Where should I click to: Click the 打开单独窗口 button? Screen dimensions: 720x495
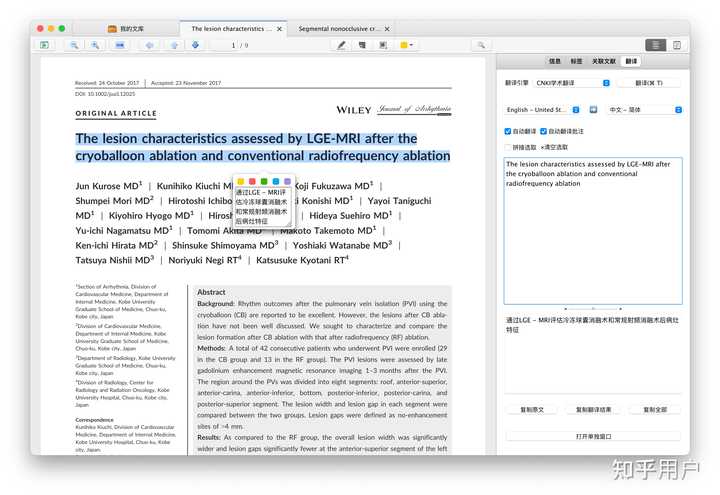(593, 436)
